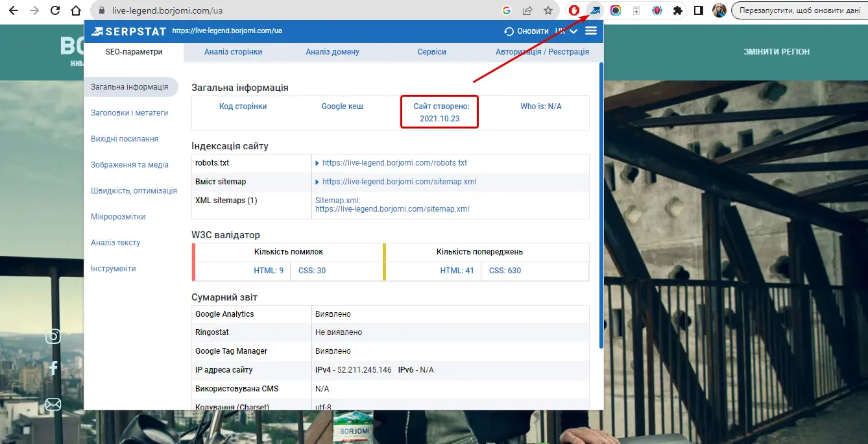The height and width of the screenshot is (444, 868).
Task: Click the Serpstat logo in the header
Action: (128, 31)
